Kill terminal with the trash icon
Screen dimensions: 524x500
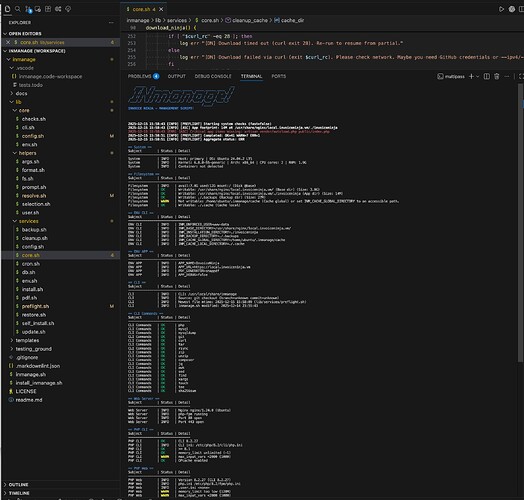click(497, 77)
